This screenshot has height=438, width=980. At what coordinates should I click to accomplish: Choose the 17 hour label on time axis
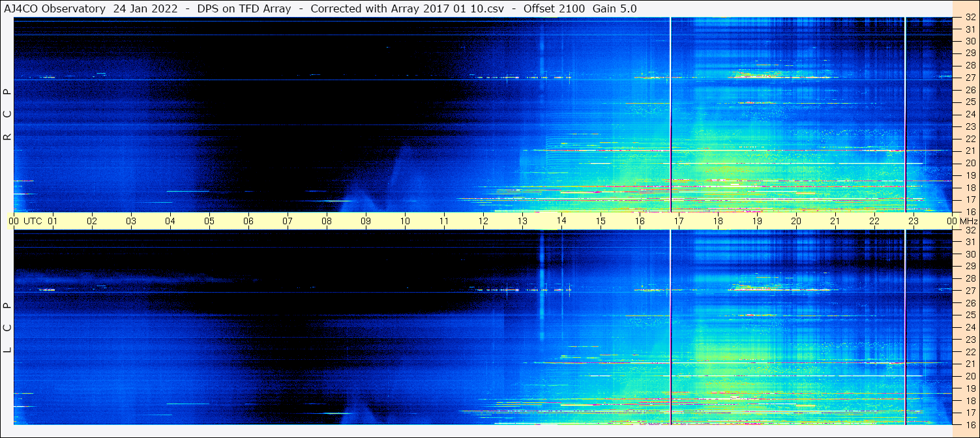pos(679,221)
